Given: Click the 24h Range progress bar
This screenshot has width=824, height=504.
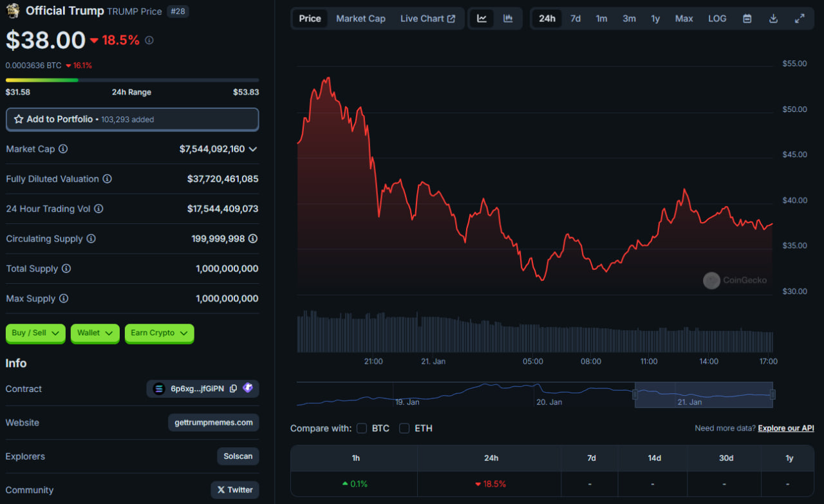Looking at the screenshot, I should click(x=132, y=80).
